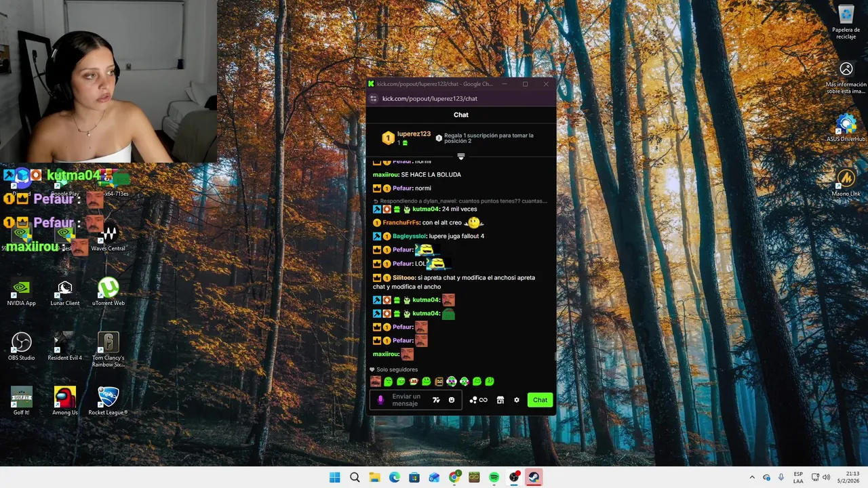The width and height of the screenshot is (868, 488).
Task: Insert first face photo emote from quick bar
Action: click(x=375, y=382)
